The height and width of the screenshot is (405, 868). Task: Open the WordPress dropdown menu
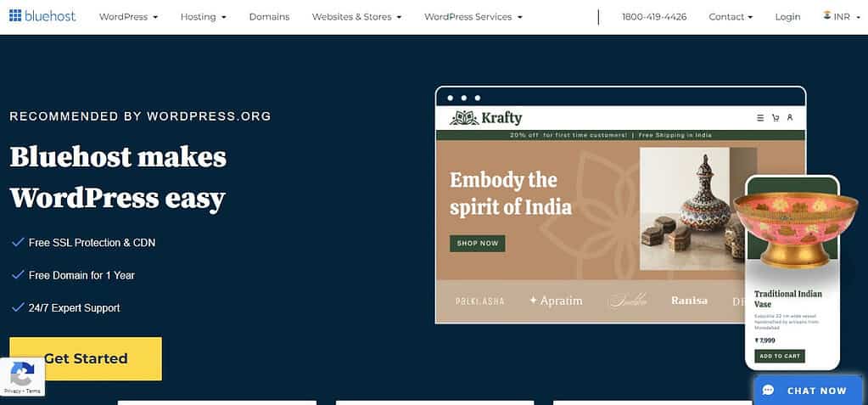[x=128, y=17]
